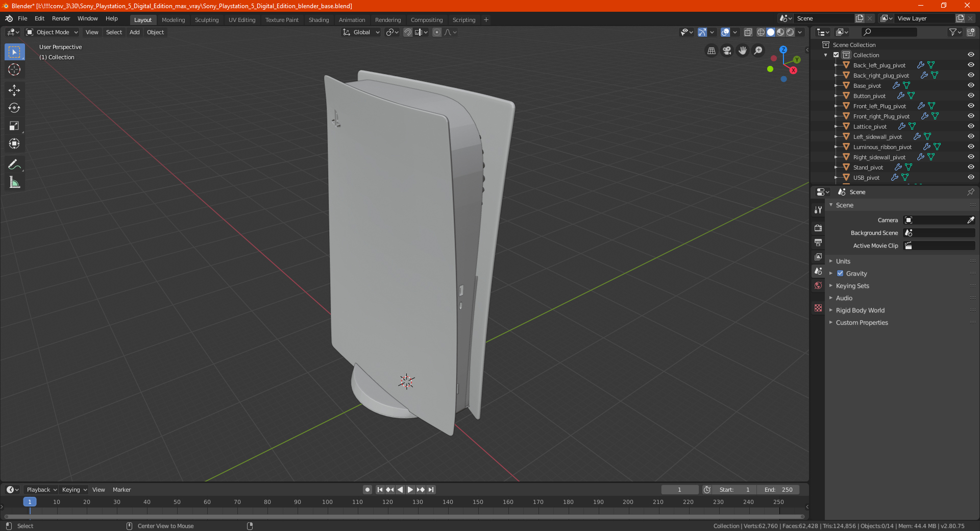This screenshot has height=531, width=980.
Task: Switch to orthographic/perspective view grid icon
Action: point(711,51)
